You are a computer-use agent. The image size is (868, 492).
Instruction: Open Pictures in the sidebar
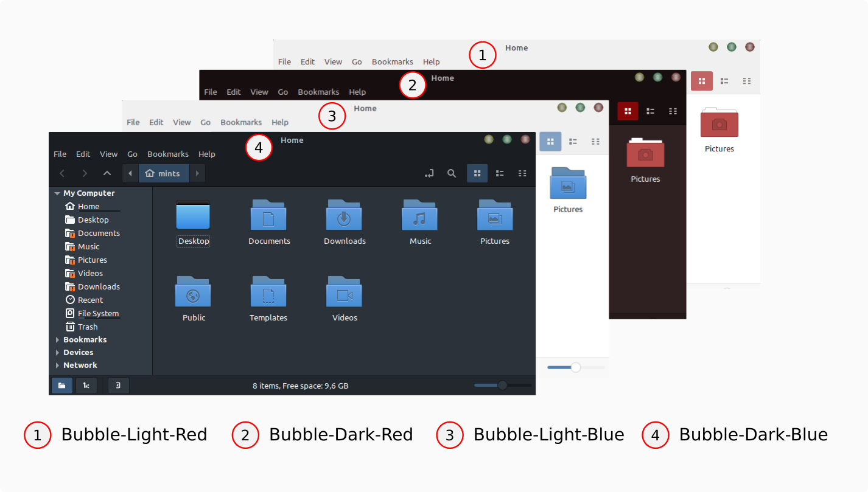click(x=86, y=260)
